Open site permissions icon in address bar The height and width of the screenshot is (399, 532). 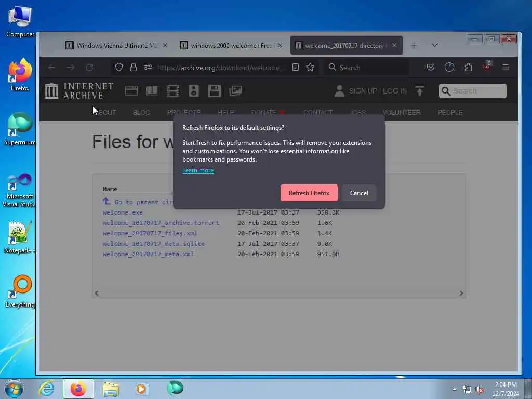tap(148, 67)
